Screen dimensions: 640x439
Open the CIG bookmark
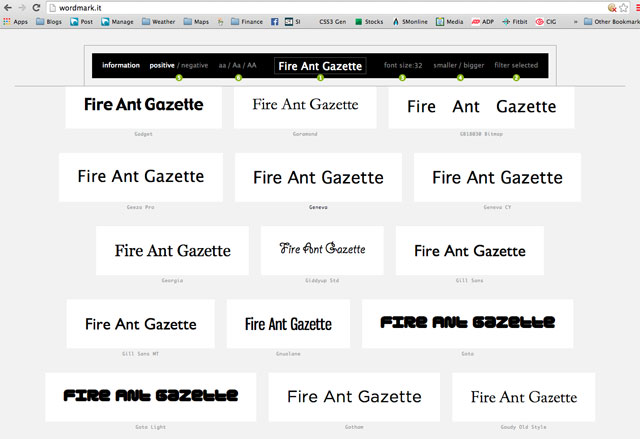[546, 22]
